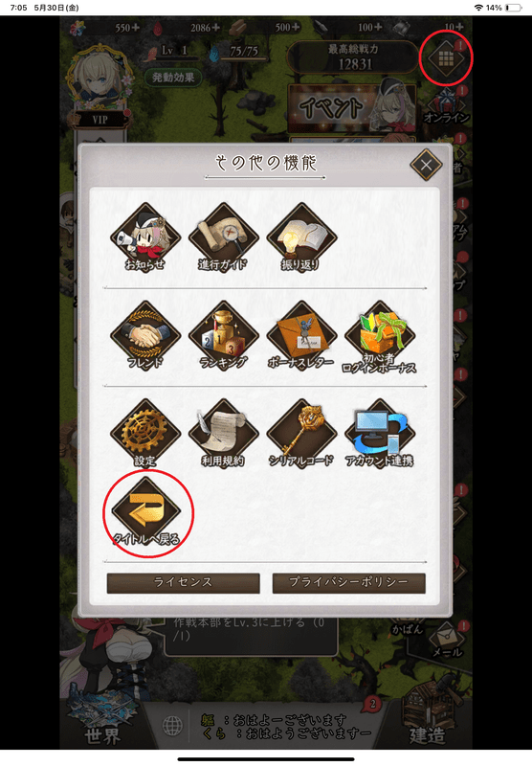Tap the タイトルへ戻る return arrow icon
Screen dimensions: 532x766
pyautogui.click(x=146, y=511)
